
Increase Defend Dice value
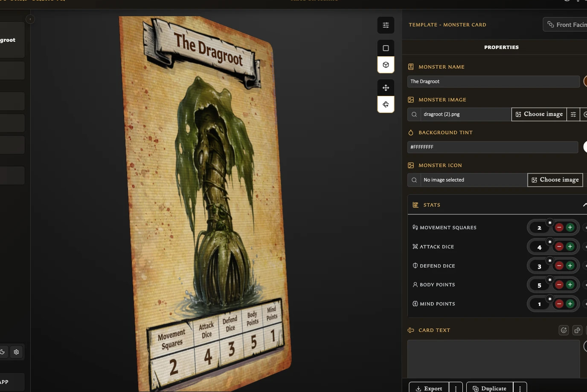tap(570, 266)
